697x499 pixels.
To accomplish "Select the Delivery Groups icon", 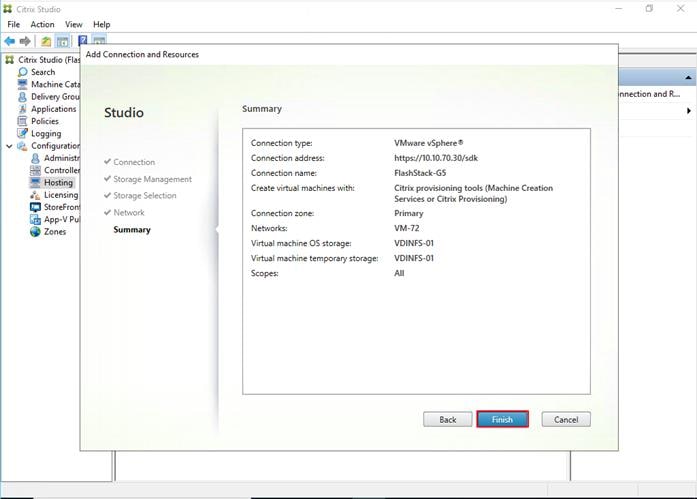I will [22, 96].
